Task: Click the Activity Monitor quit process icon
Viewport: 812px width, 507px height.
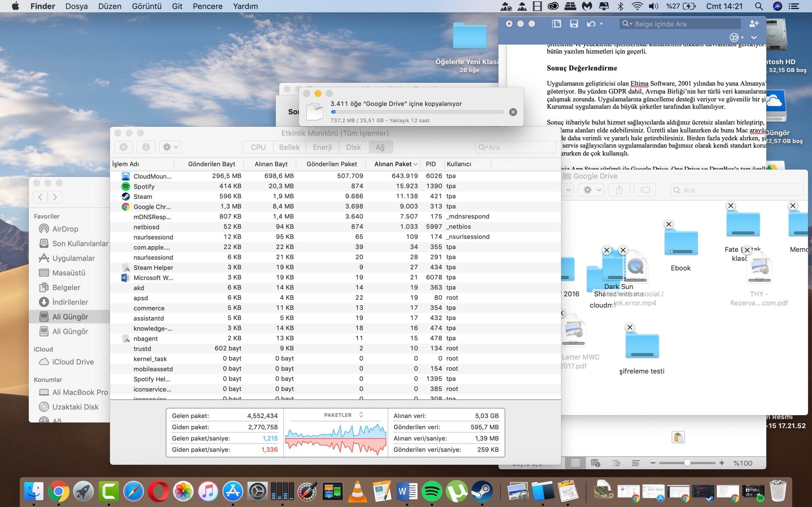Action: click(x=123, y=147)
